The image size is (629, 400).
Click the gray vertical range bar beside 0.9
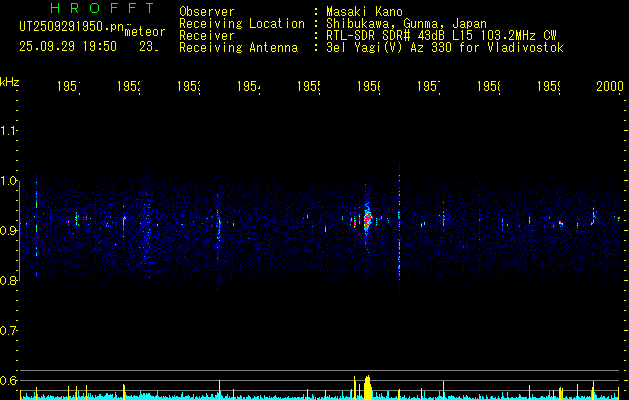(x=19, y=230)
